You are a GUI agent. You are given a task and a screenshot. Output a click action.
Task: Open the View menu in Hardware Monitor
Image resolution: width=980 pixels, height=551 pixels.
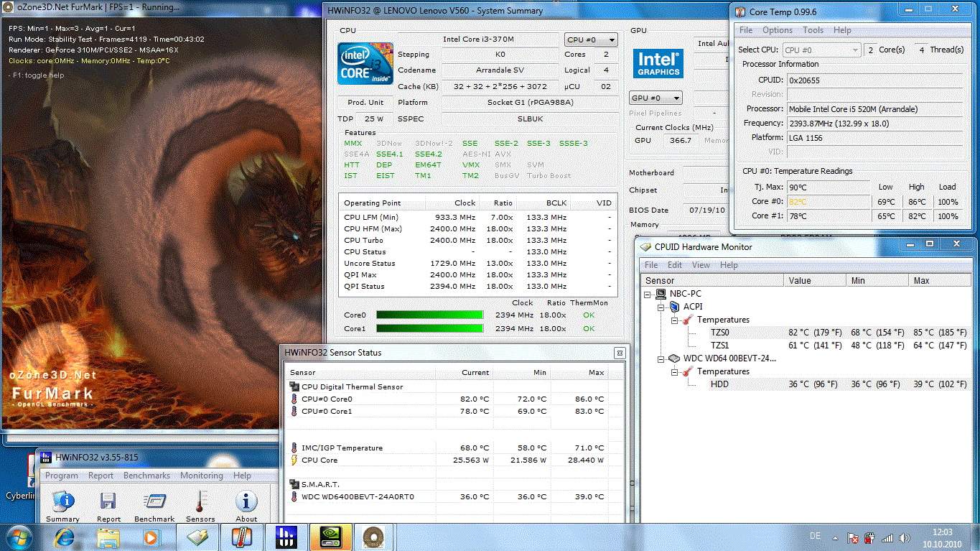pos(701,265)
